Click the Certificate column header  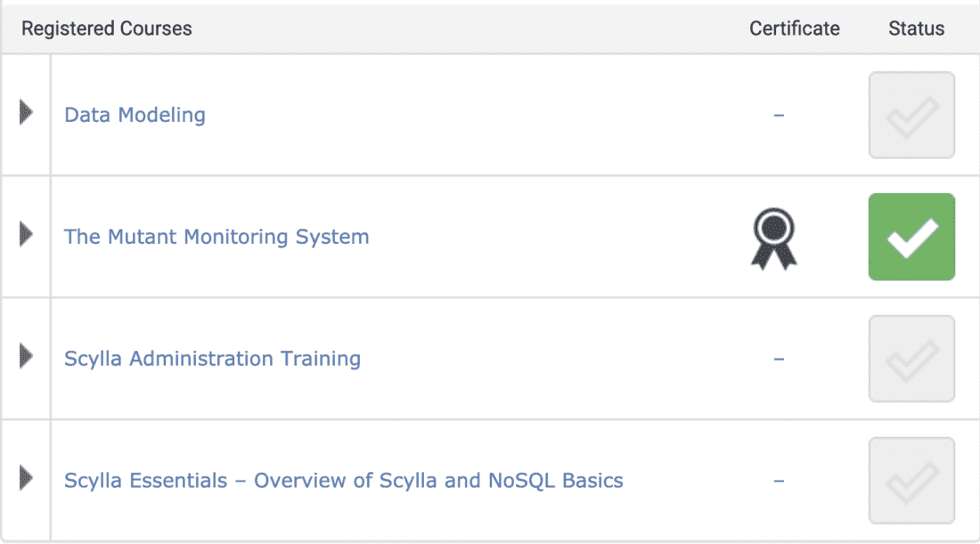click(794, 28)
